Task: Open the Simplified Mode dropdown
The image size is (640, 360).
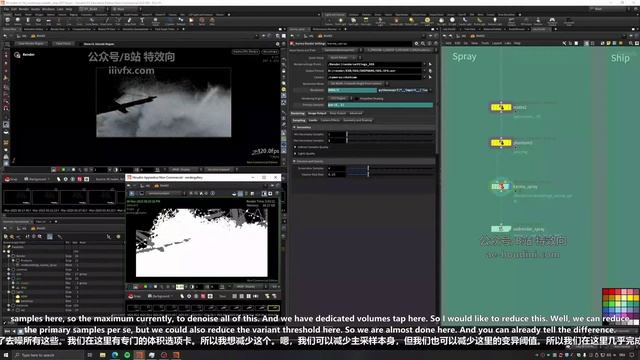Action: [358, 84]
